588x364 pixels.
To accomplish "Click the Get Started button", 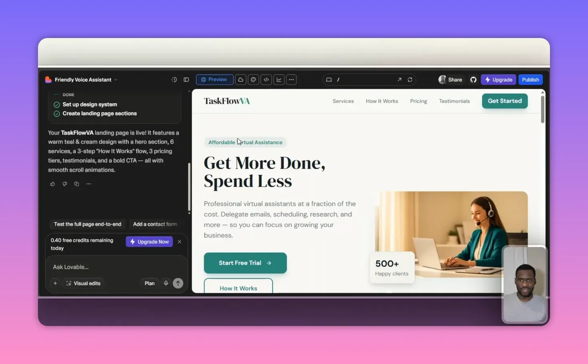I will [x=505, y=101].
